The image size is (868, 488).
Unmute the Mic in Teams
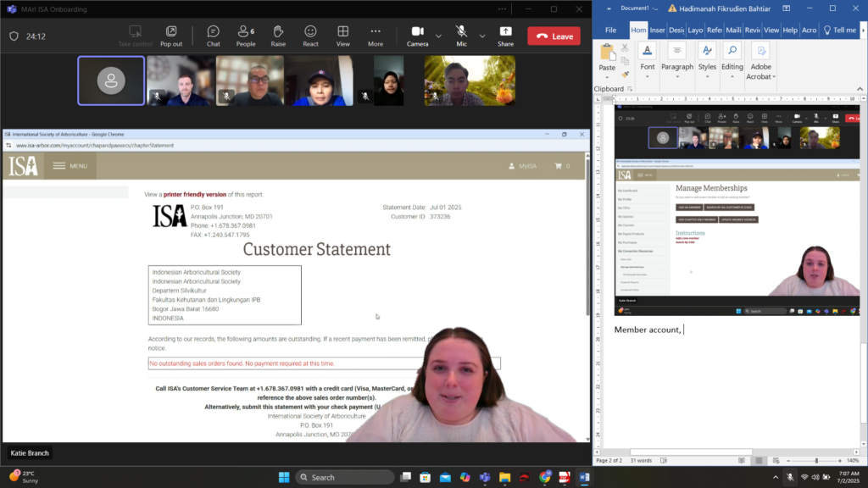(x=461, y=36)
